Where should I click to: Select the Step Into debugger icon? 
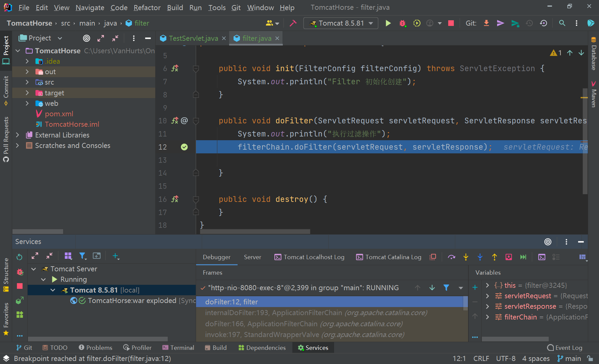[x=466, y=257]
